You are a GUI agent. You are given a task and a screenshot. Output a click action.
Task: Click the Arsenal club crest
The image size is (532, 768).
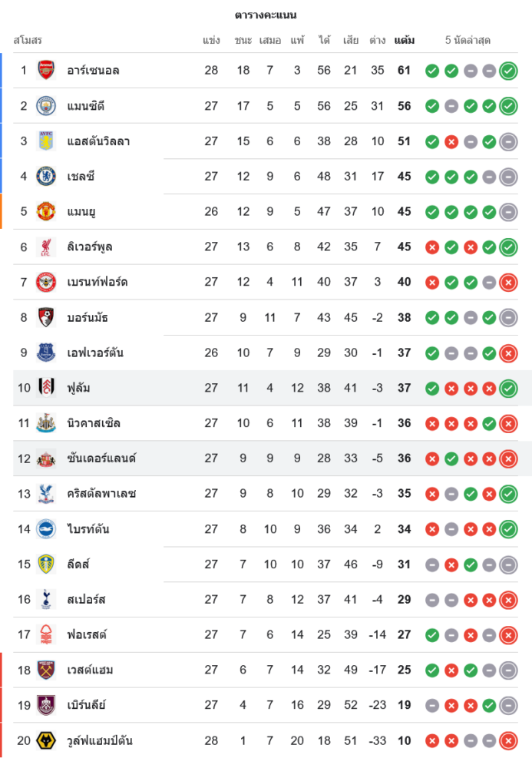[x=46, y=71]
